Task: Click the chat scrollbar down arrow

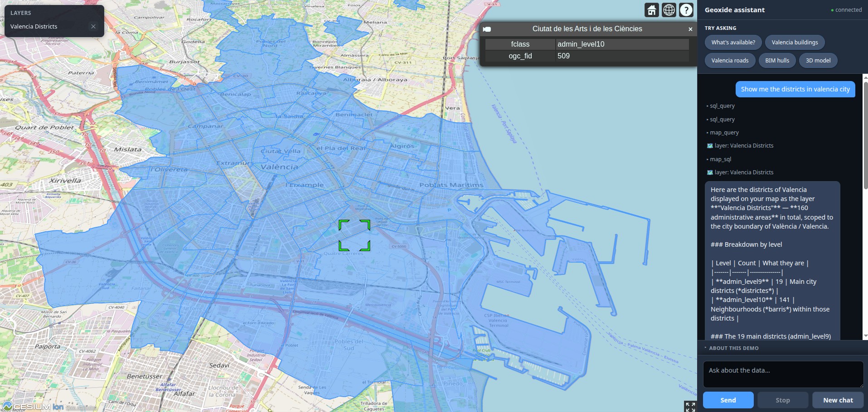Action: pyautogui.click(x=865, y=336)
